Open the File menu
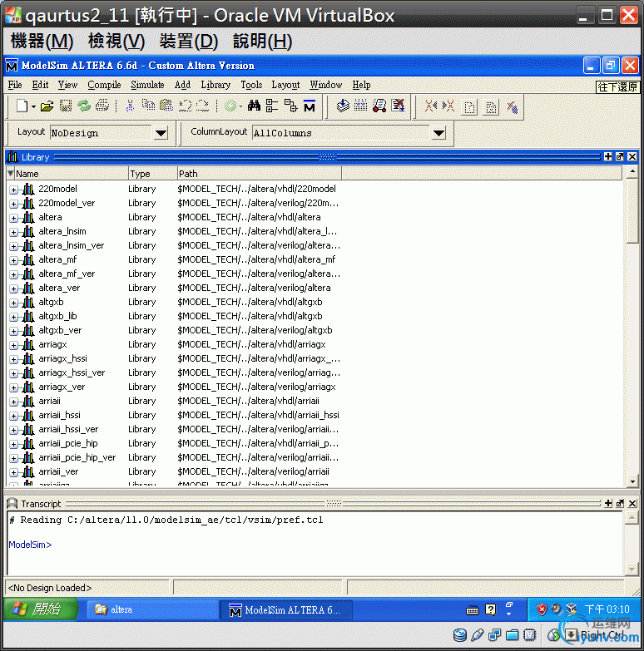Viewport: 644px width, 651px height. [x=15, y=85]
